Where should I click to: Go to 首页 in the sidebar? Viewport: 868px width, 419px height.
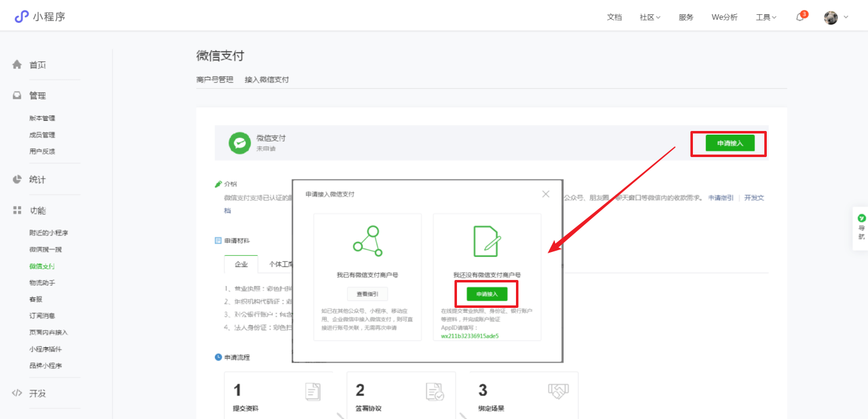[37, 65]
